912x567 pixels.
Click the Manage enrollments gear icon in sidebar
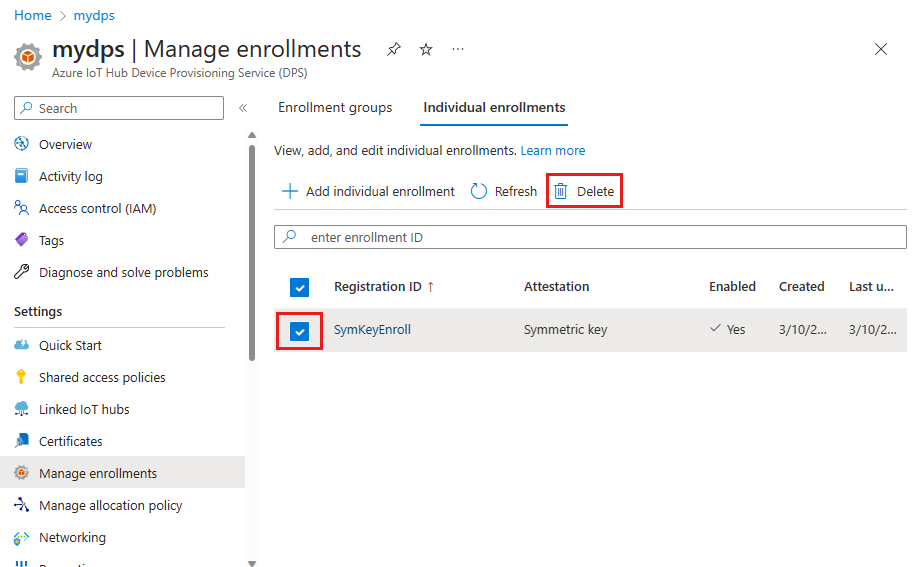22,473
